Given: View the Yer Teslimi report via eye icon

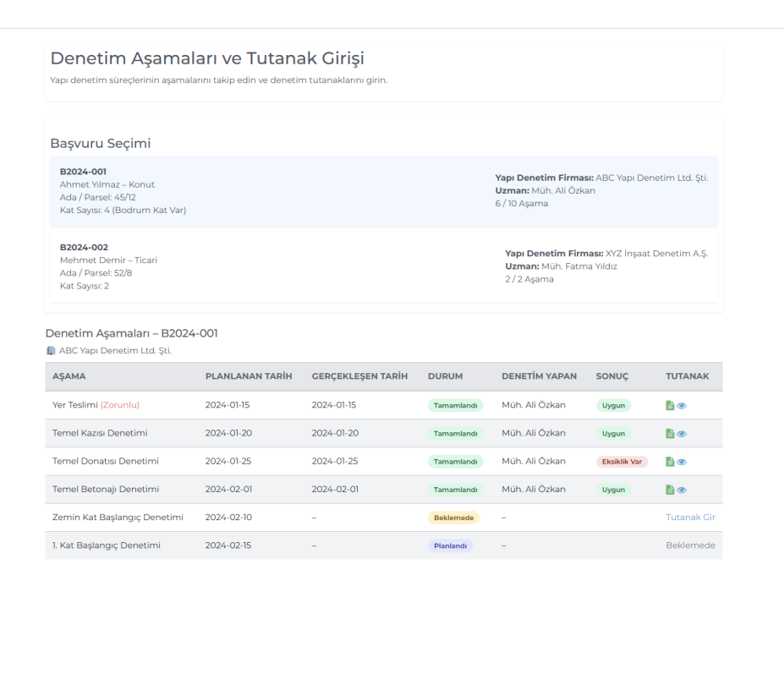Looking at the screenshot, I should [682, 405].
